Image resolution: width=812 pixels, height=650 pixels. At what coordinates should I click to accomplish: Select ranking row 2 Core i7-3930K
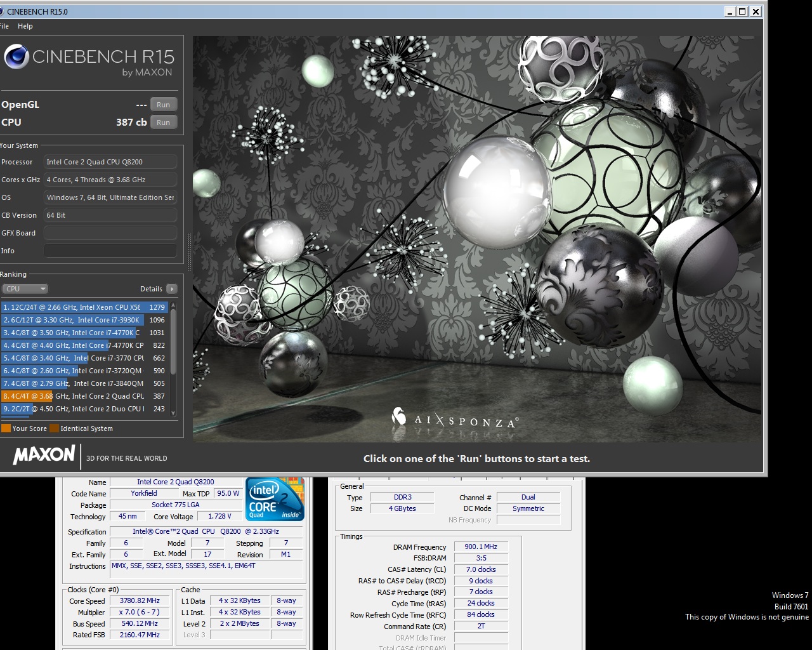coord(84,320)
